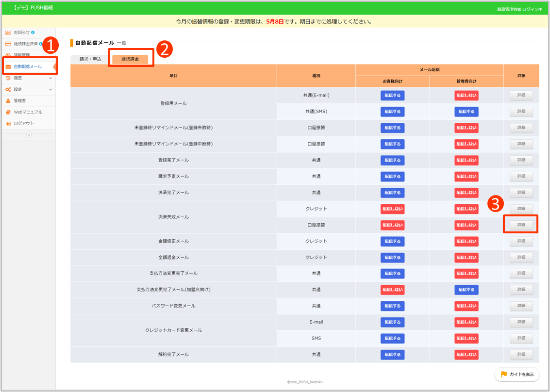Toggle admin delivery for 支払方法変更完了メール(加盟店向け)
The height and width of the screenshot is (392, 550).
tap(466, 290)
